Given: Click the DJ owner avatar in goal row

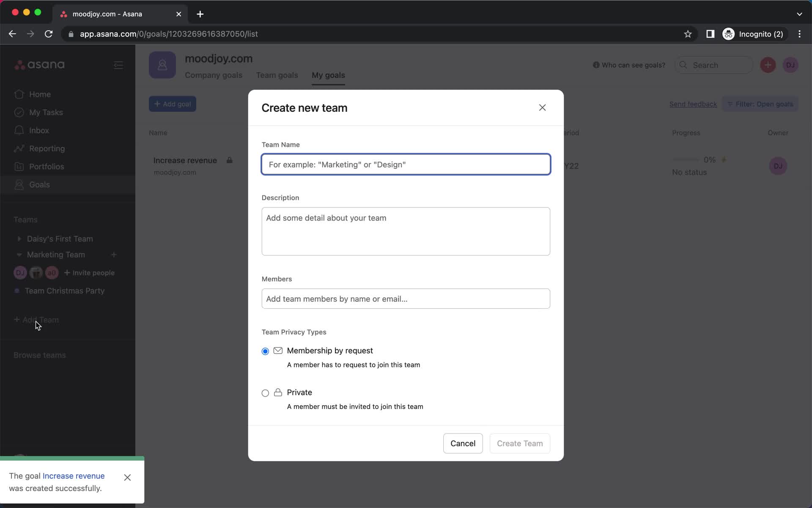Looking at the screenshot, I should click(778, 166).
